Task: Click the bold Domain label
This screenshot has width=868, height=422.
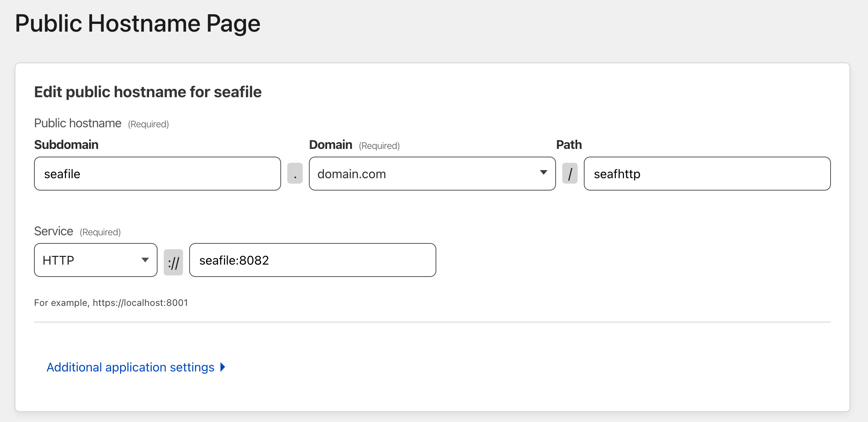Action: pyautogui.click(x=331, y=145)
